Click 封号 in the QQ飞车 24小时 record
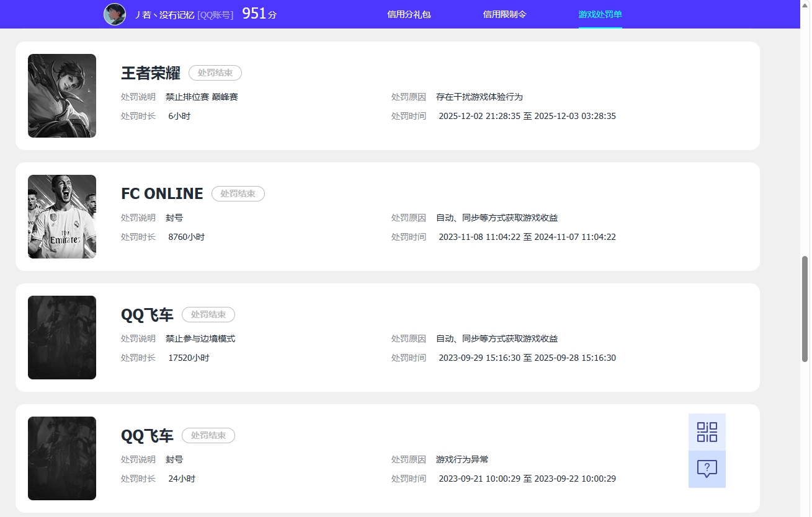The width and height of the screenshot is (812, 517). [174, 460]
